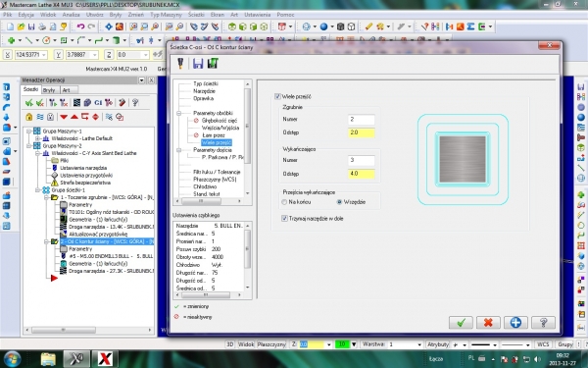Screen dimensions: 588x368
Task: Open Menadżer Operacji panel dropdown arrow
Action: (x=141, y=80)
